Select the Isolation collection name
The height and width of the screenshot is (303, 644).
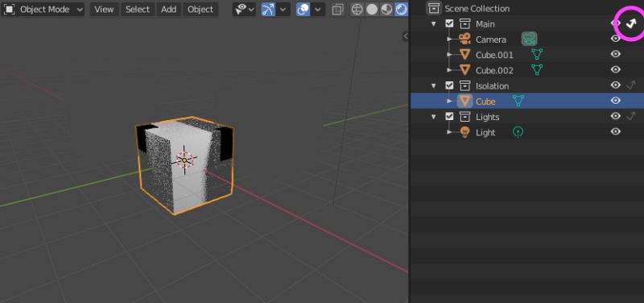point(492,86)
